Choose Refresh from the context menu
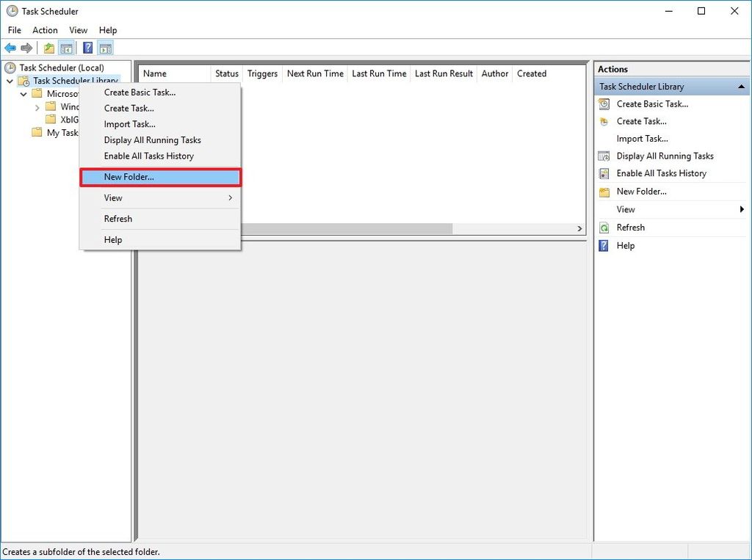 pos(161,219)
